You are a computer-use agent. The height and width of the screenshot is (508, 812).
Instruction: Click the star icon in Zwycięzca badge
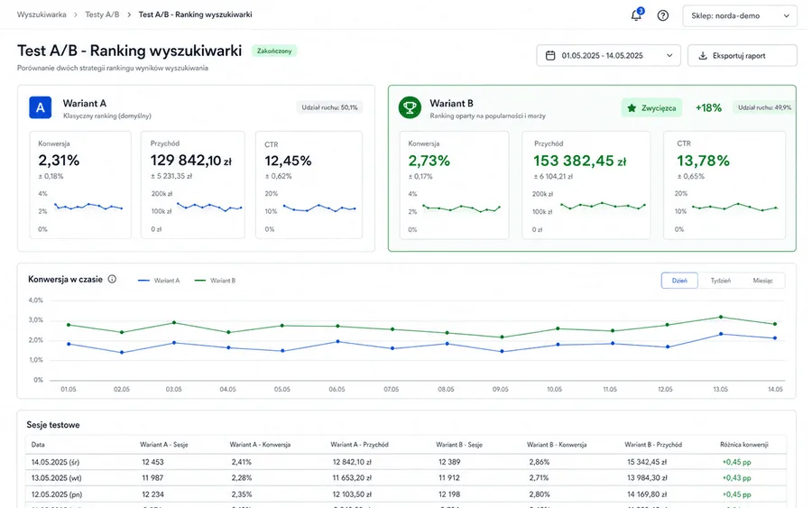click(x=632, y=108)
